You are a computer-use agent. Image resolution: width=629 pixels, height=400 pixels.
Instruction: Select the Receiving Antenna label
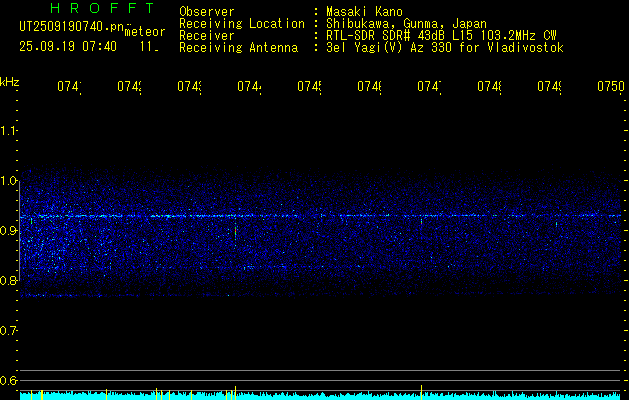coord(237,47)
